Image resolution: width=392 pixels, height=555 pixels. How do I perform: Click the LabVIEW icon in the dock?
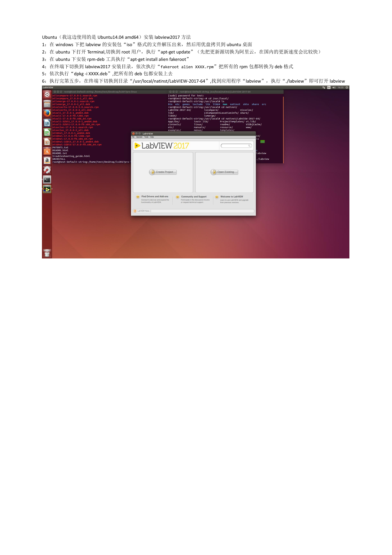47,189
